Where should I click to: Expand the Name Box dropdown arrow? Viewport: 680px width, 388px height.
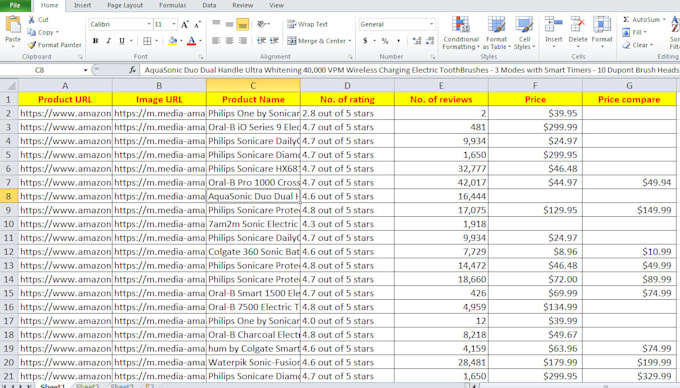click(x=85, y=70)
